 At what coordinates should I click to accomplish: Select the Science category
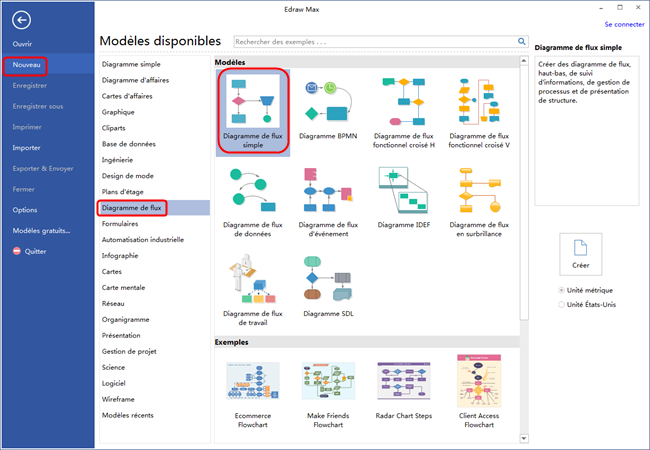[113, 368]
